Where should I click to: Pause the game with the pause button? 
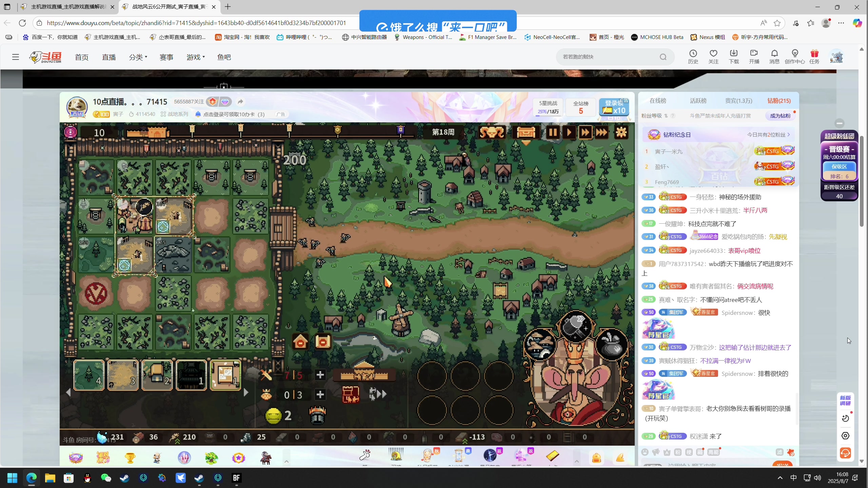coord(553,133)
